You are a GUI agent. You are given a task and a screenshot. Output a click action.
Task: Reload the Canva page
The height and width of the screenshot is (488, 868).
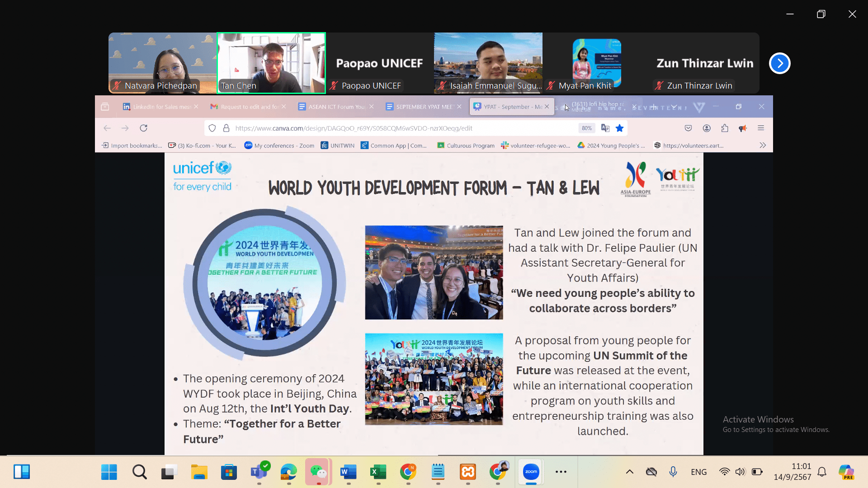coord(143,128)
